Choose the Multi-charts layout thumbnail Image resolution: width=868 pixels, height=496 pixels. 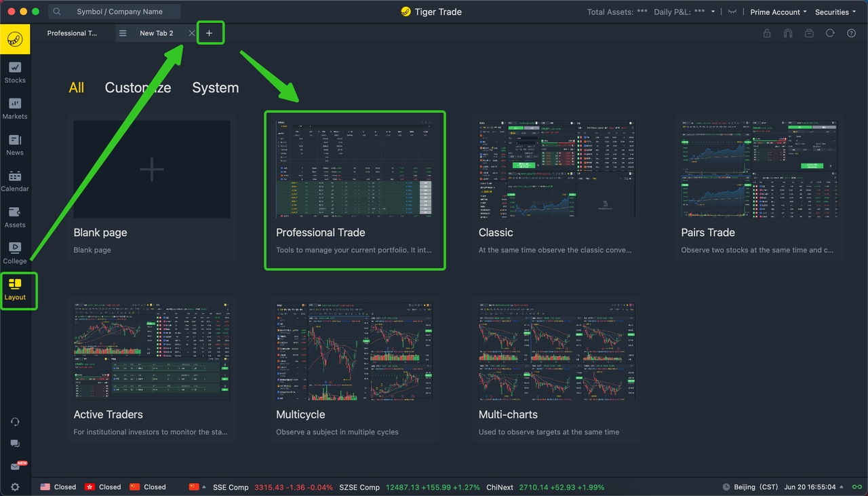(x=557, y=351)
